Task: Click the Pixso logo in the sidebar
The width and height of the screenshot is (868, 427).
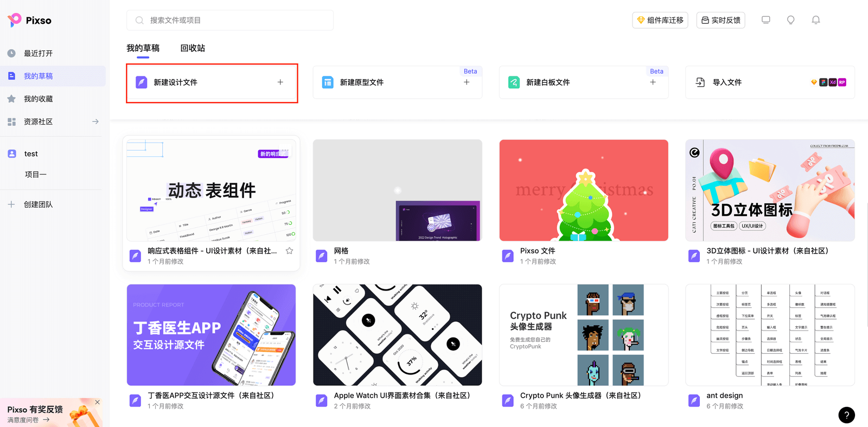Action: (x=29, y=20)
